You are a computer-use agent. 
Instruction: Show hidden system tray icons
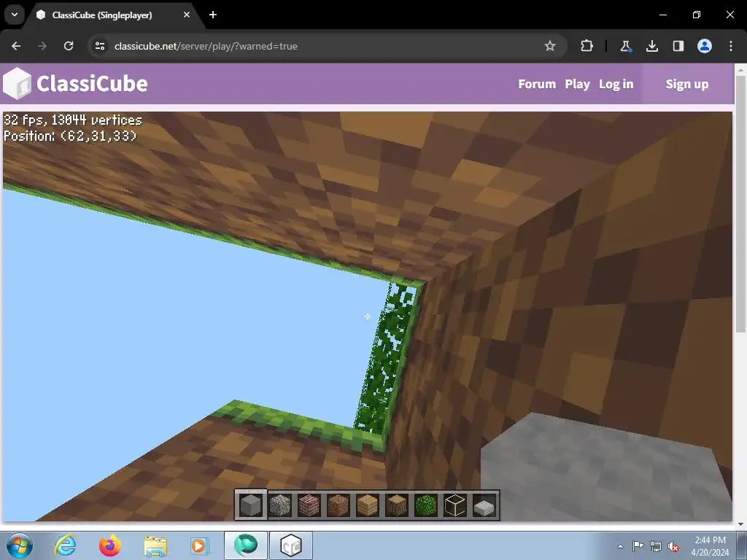pyautogui.click(x=620, y=546)
